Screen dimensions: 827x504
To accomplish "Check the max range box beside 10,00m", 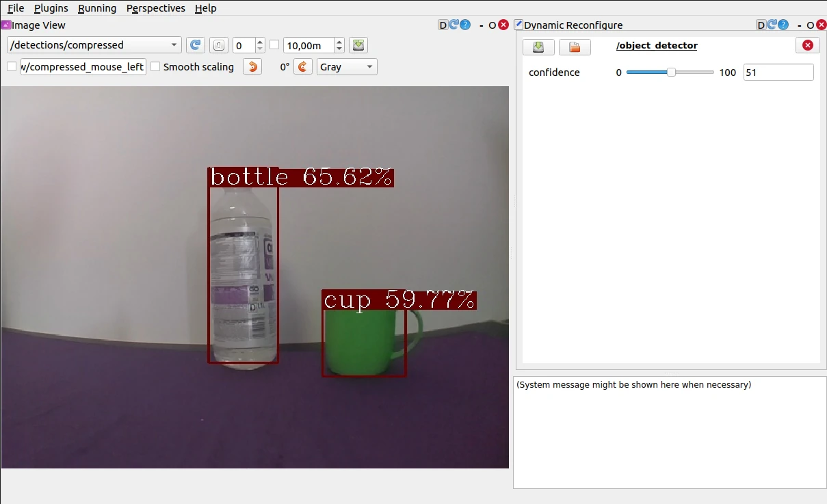I will pos(274,45).
